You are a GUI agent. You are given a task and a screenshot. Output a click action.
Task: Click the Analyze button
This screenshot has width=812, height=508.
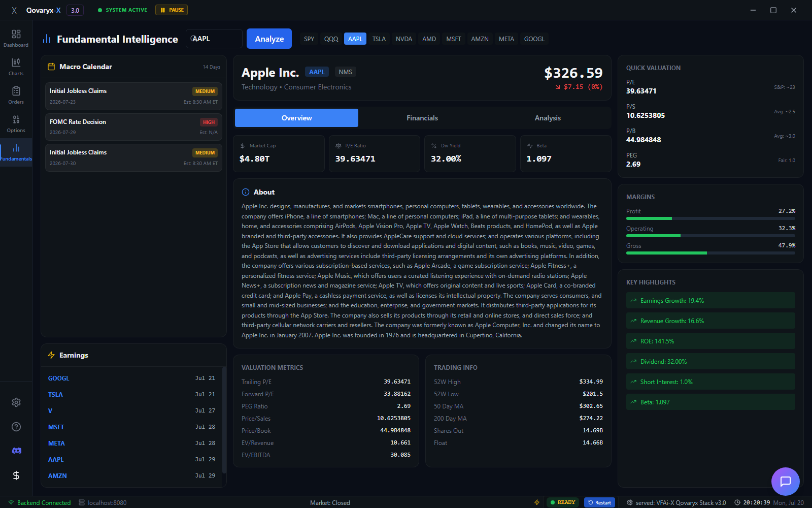(269, 39)
